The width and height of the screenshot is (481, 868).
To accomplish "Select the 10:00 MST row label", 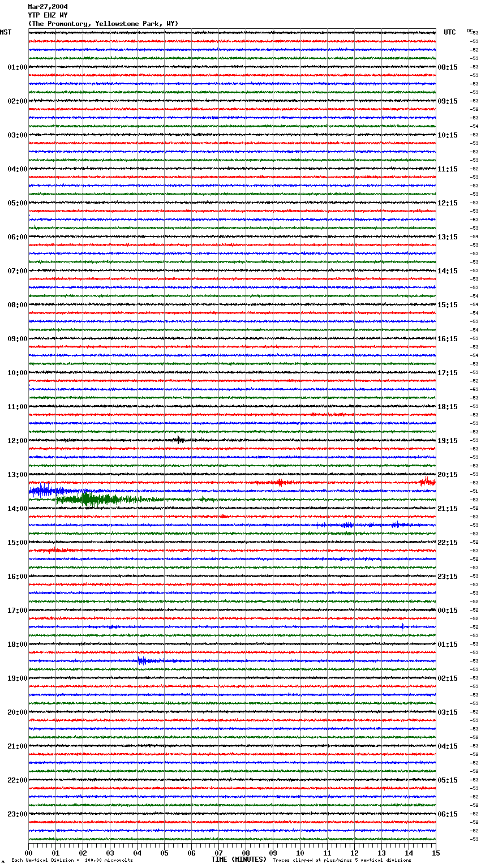I will [17, 373].
